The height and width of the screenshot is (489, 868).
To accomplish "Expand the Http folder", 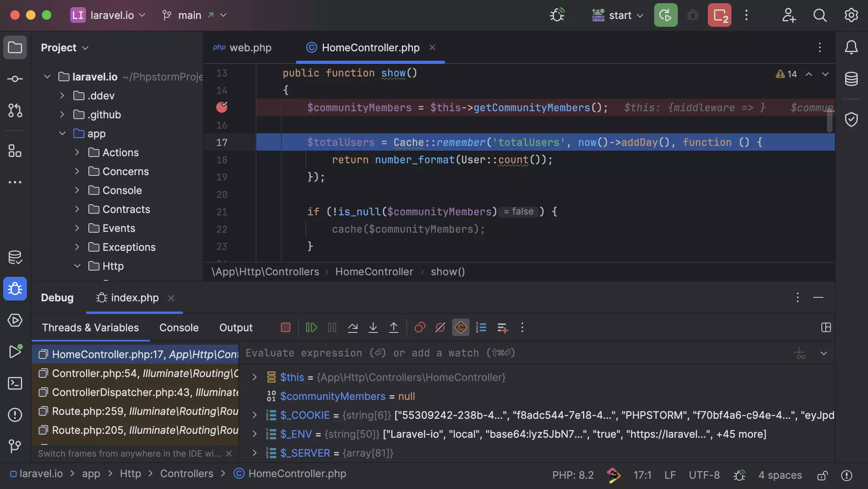I will (77, 266).
